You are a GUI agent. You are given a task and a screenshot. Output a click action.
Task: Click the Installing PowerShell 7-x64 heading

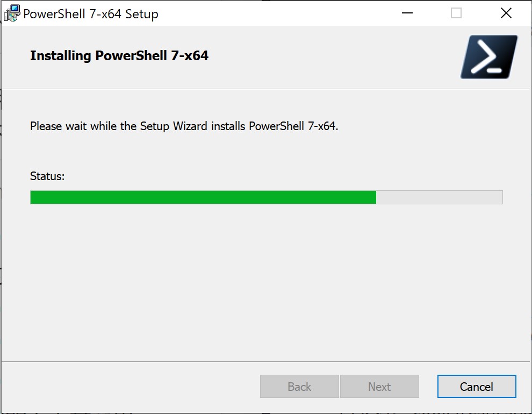(x=119, y=56)
